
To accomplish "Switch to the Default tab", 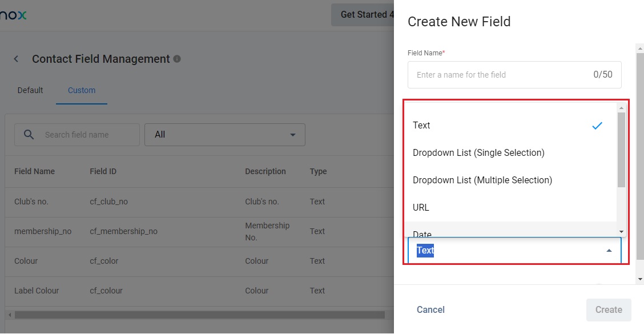I will [x=30, y=90].
